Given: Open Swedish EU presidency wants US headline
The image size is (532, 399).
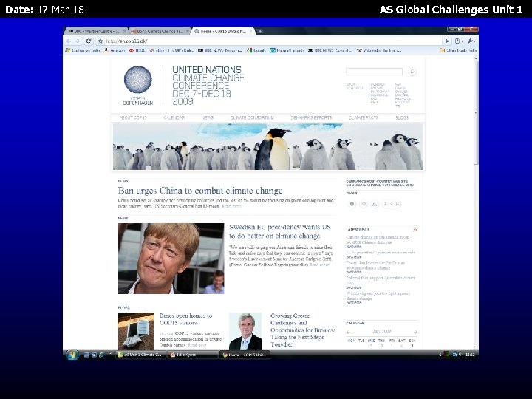Looking at the screenshot, I should point(280,231).
